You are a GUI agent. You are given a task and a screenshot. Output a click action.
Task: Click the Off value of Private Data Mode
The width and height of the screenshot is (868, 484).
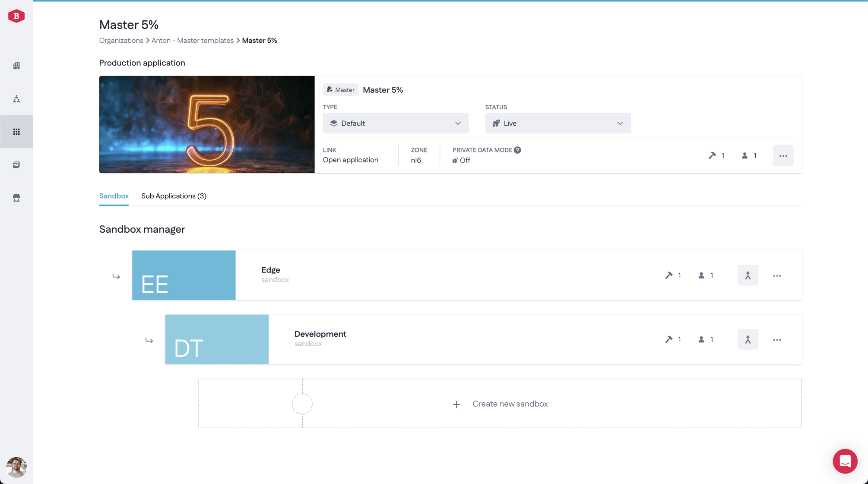[x=465, y=160]
